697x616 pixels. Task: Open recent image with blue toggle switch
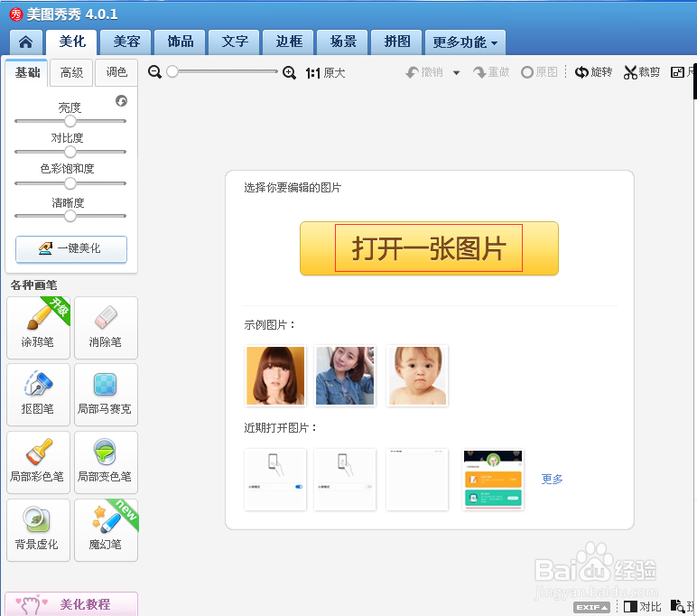(x=275, y=480)
